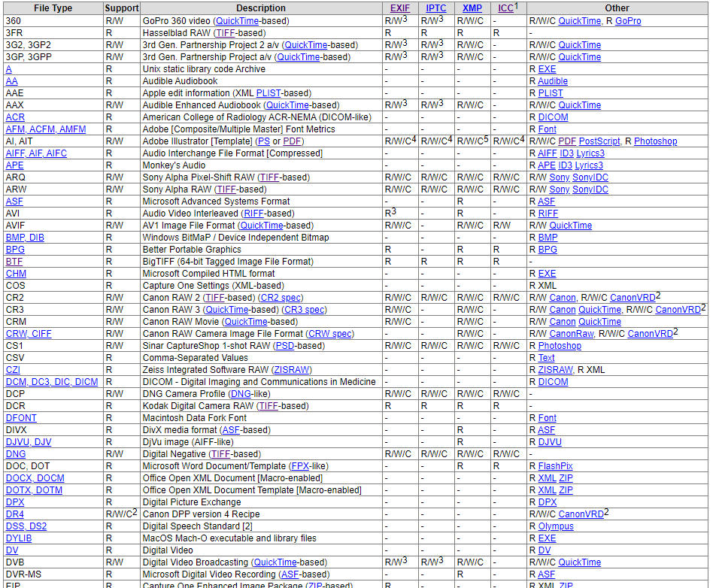Open the APE file type link
This screenshot has width=722, height=588.
pyautogui.click(x=14, y=165)
